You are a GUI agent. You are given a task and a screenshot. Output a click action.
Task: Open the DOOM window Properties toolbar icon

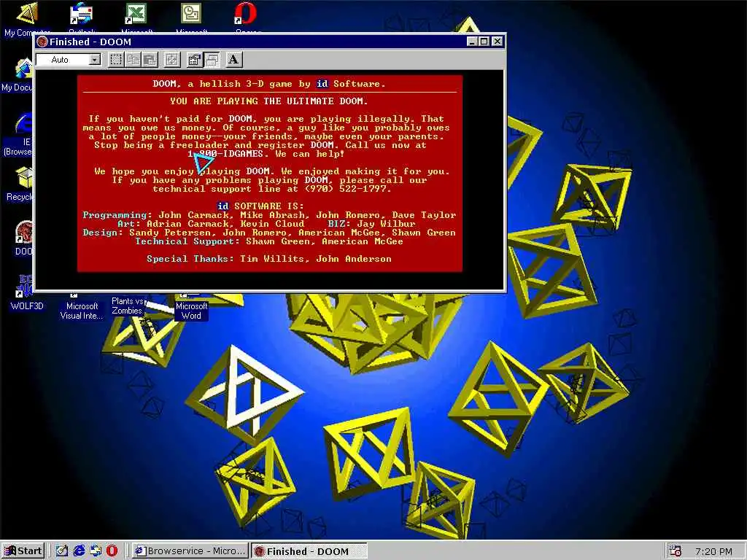[x=194, y=60]
